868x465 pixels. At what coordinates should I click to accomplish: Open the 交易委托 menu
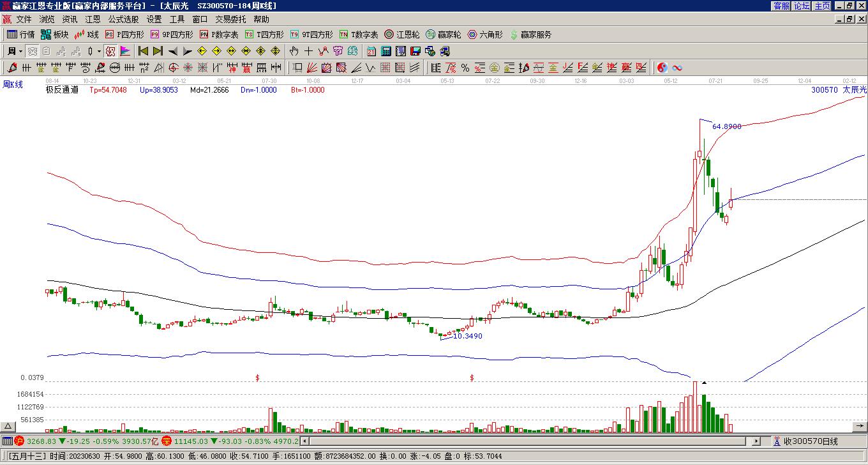coord(230,20)
